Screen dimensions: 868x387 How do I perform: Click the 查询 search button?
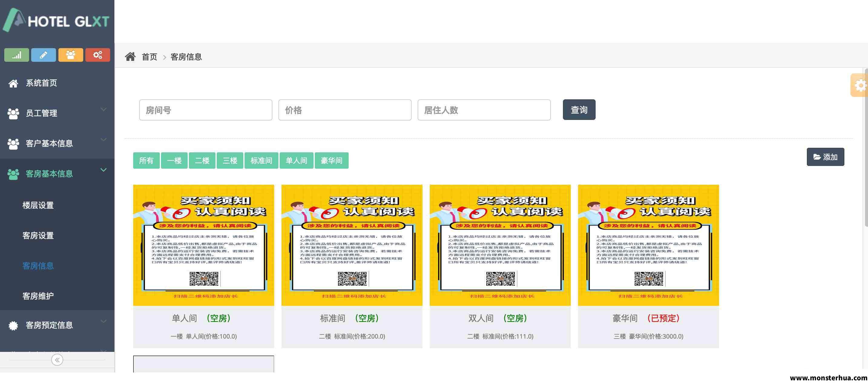(579, 110)
